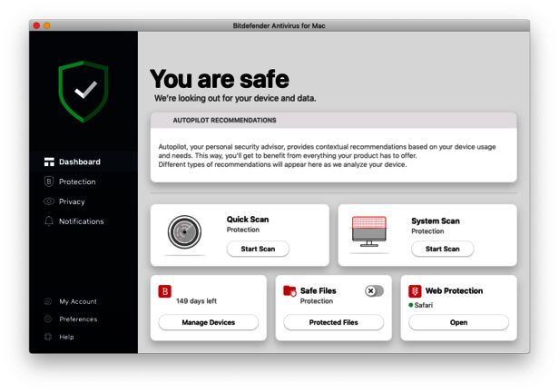The image size is (559, 392).
Task: Click the Dashboard grid icon in sidebar
Action: (49, 162)
